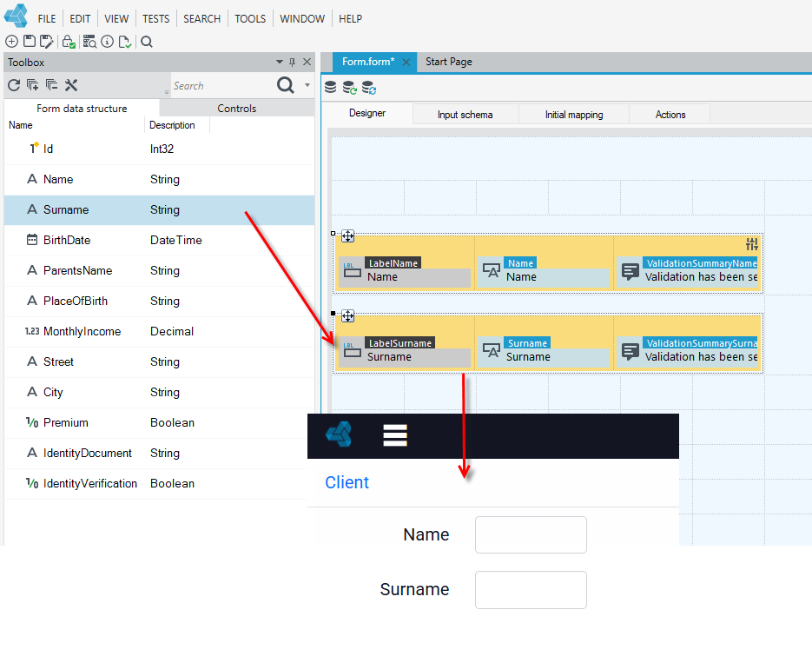Switch to the Start Page tab
This screenshot has width=812, height=663.
click(448, 62)
